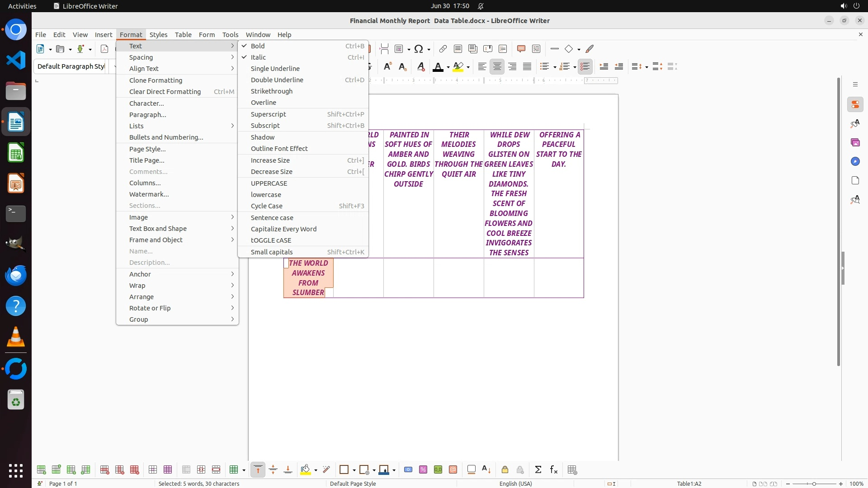Click the Justified alignment icon
The image size is (868, 488).
(527, 67)
